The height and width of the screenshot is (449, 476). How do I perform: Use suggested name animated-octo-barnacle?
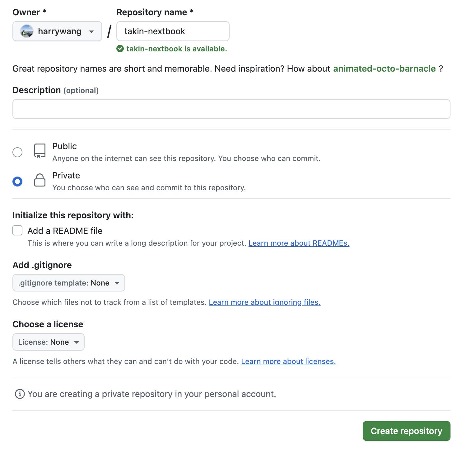click(384, 69)
